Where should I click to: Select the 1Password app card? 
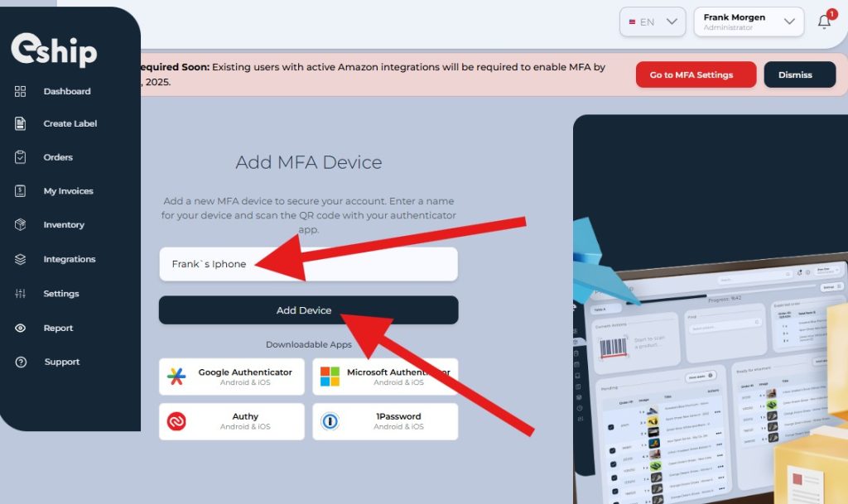[385, 421]
